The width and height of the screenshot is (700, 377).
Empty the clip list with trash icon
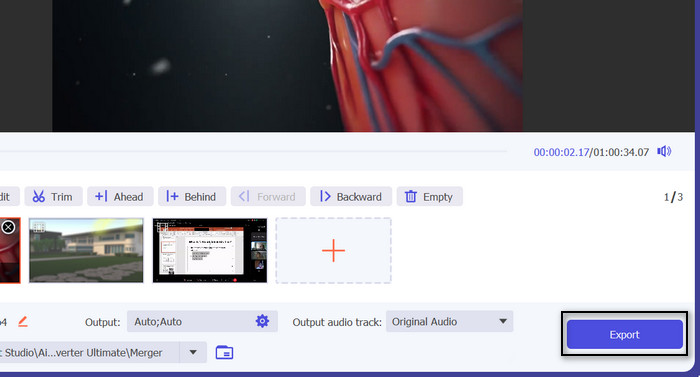[x=429, y=197]
